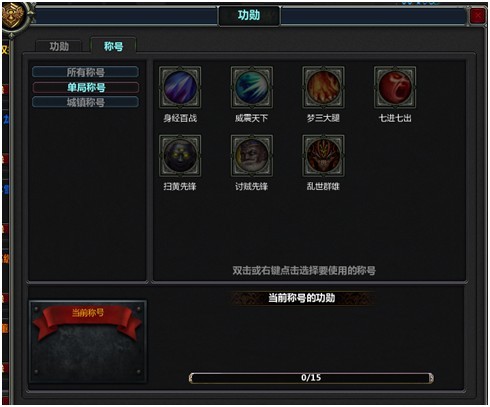Filter by 单局称号 category

click(86, 87)
